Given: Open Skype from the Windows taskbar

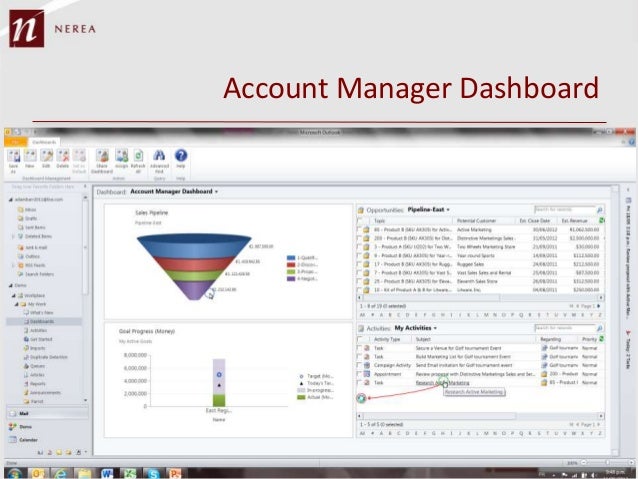Looking at the screenshot, I should click(x=153, y=473).
